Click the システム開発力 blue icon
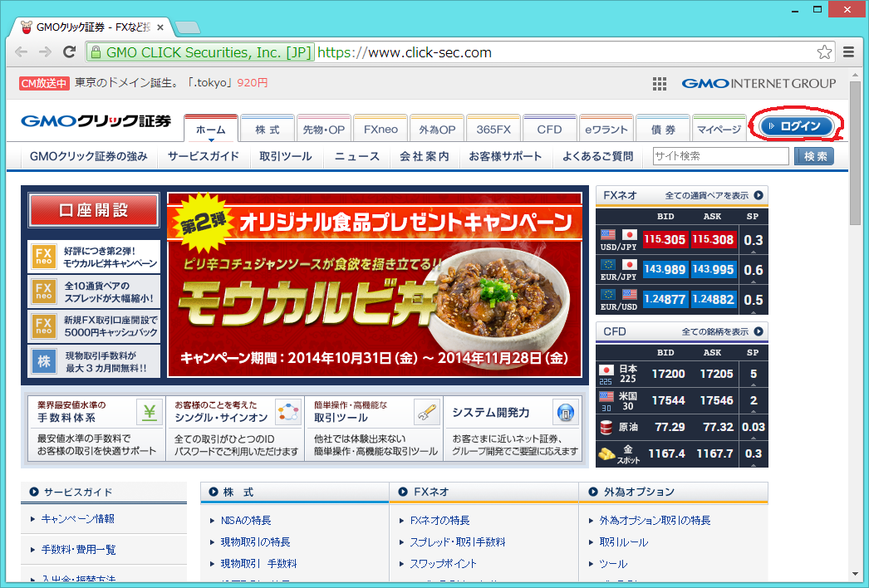 566,412
